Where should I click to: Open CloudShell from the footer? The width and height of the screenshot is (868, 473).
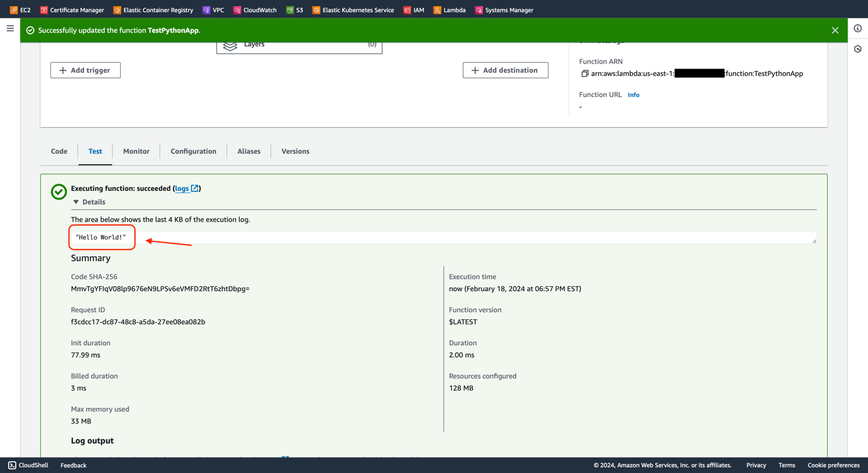click(x=28, y=465)
